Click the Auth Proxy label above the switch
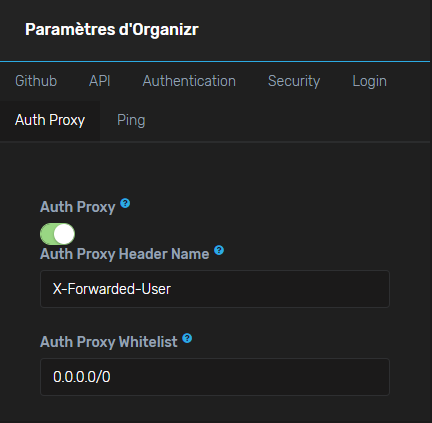 point(78,207)
